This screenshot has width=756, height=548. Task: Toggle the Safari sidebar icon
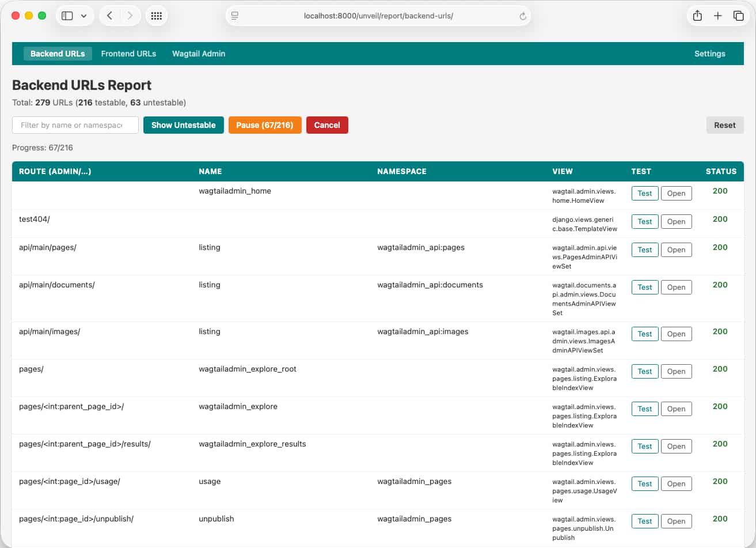pos(67,16)
